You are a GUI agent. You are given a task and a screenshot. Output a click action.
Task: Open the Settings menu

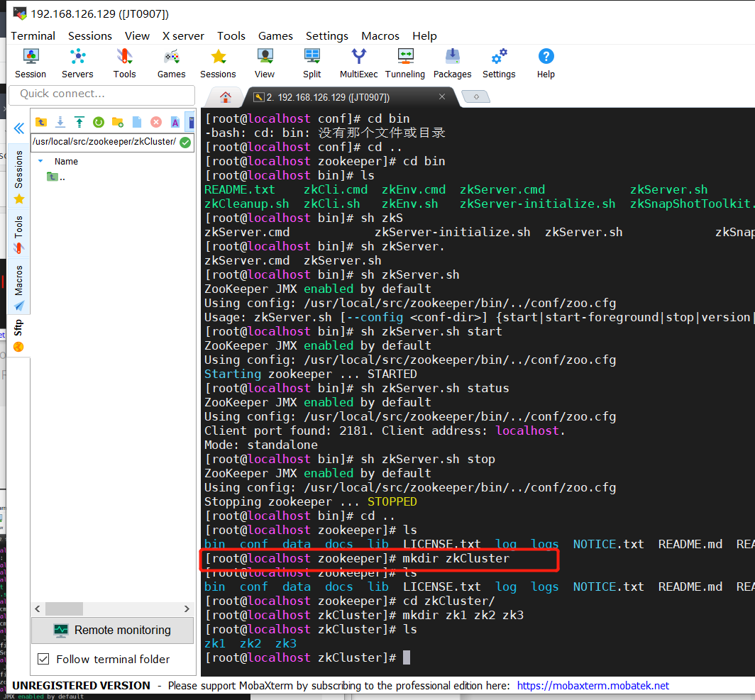tap(327, 36)
